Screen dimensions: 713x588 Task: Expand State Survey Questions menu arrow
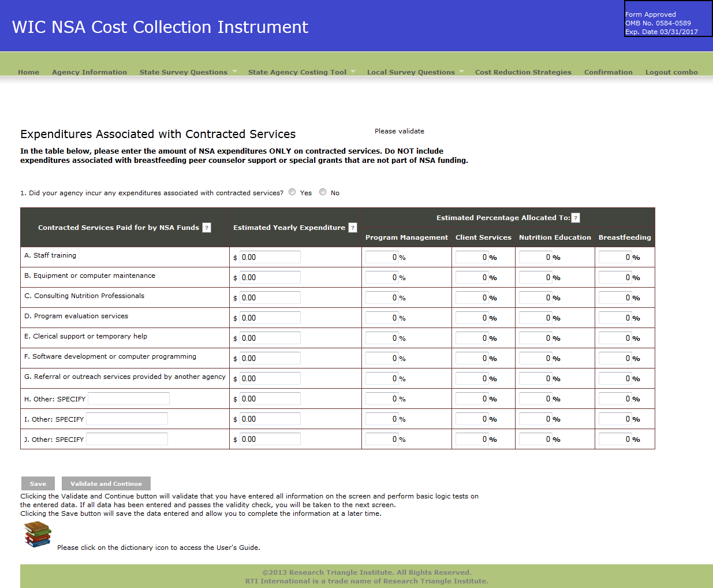[234, 72]
